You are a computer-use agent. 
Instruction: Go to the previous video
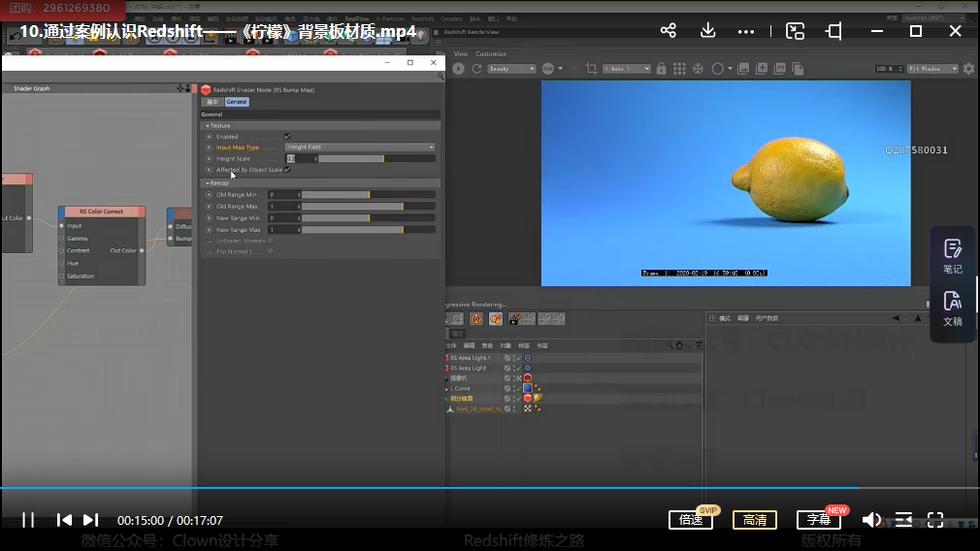tap(64, 520)
